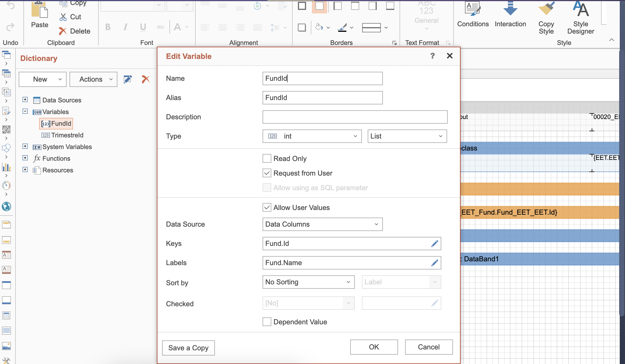The height and width of the screenshot is (364, 625).
Task: Open the New dropdown in Dictionary
Action: (43, 79)
